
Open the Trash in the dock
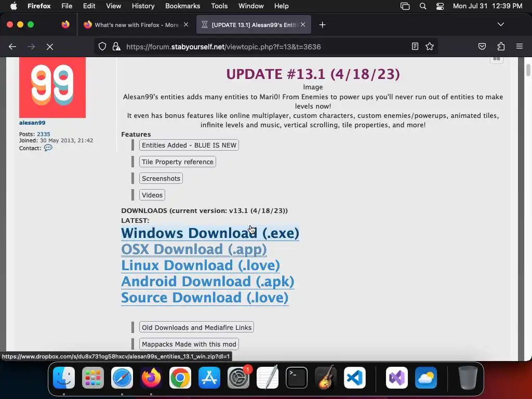pos(468,378)
